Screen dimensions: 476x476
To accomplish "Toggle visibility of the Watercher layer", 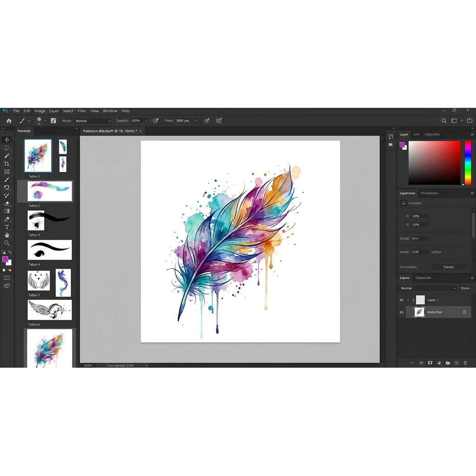I will [x=402, y=312].
